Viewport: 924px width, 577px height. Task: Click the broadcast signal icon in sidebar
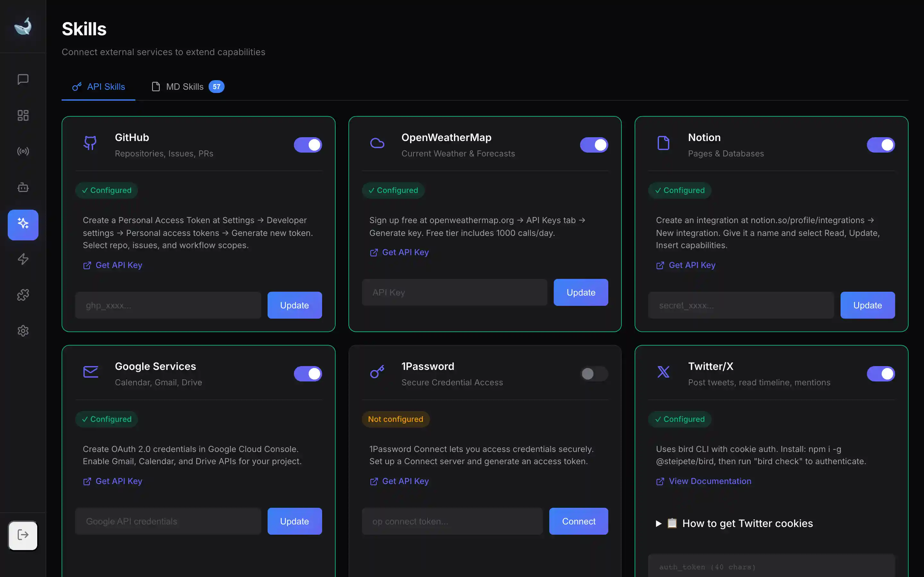[x=23, y=152]
